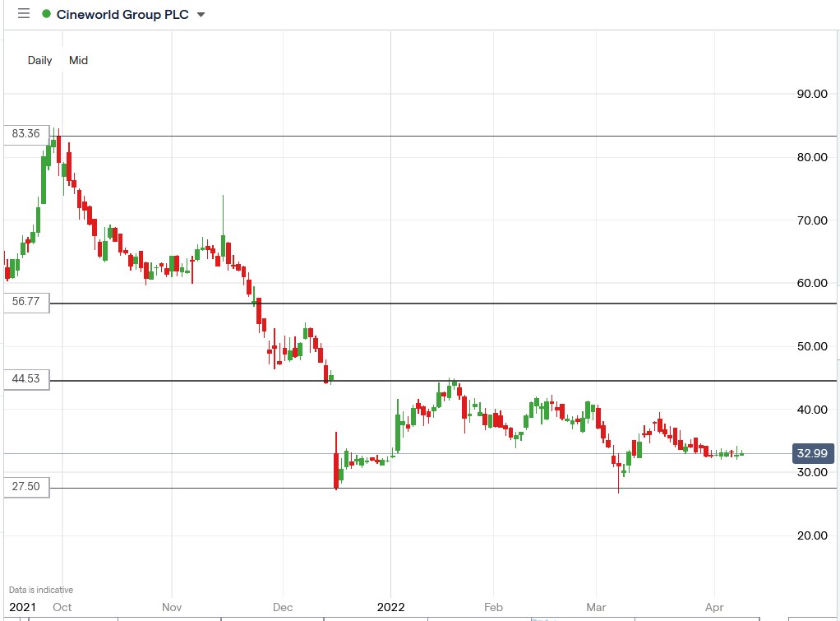The image size is (840, 621).
Task: Switch price mode by clicking Mid
Action: [x=78, y=60]
